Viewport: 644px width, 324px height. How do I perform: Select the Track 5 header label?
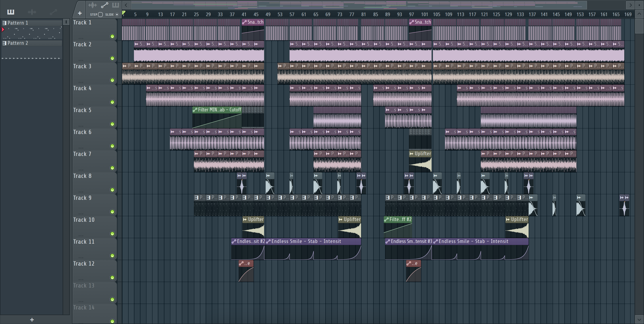click(x=82, y=110)
